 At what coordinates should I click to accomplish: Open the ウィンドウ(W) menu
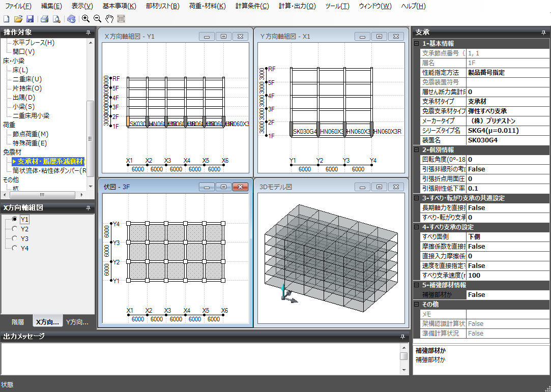tap(375, 6)
